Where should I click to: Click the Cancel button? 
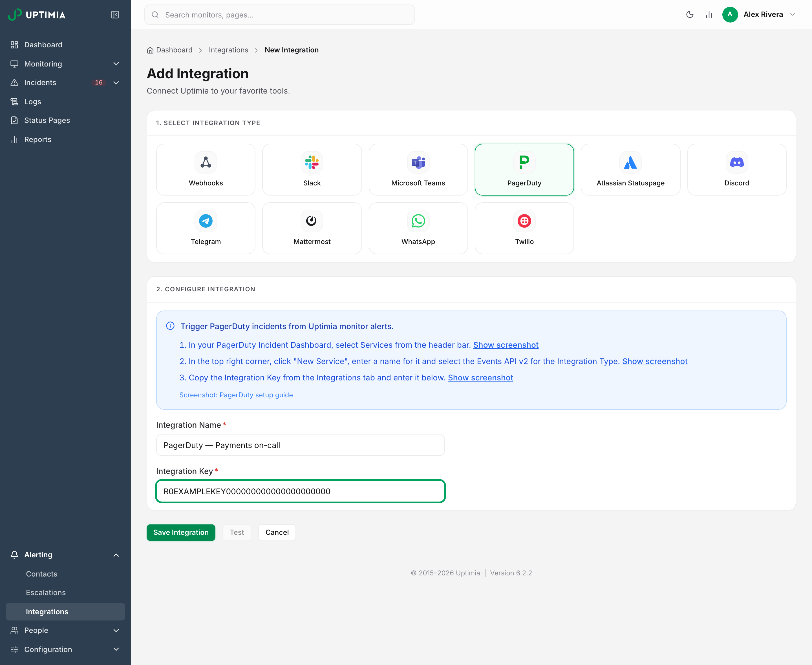pos(277,533)
